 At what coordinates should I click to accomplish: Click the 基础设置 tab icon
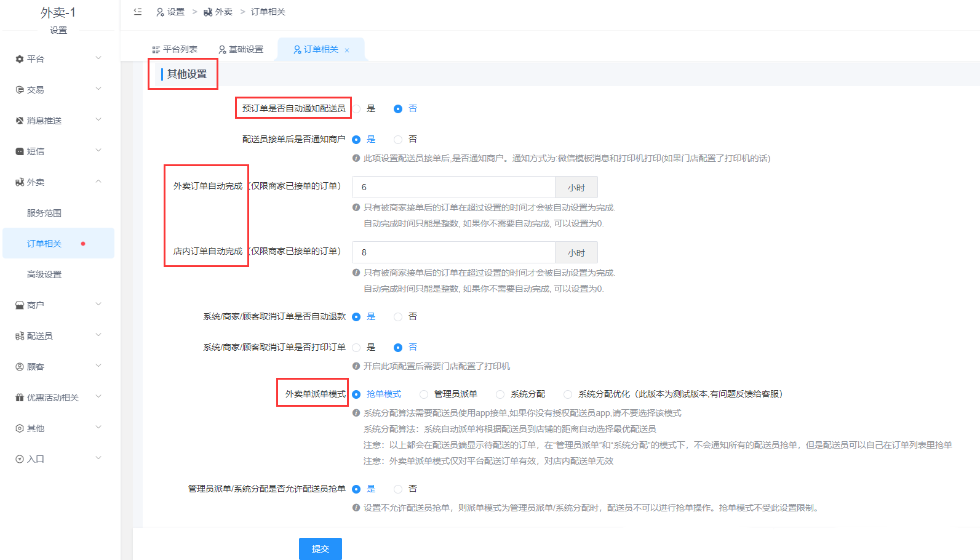[x=222, y=50]
